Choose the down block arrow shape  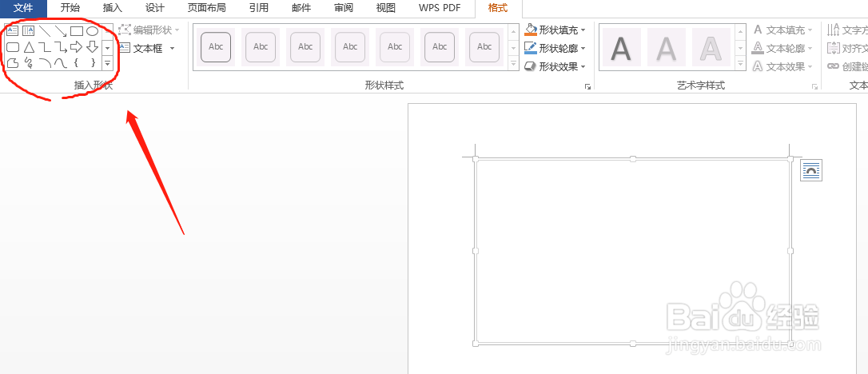click(93, 47)
